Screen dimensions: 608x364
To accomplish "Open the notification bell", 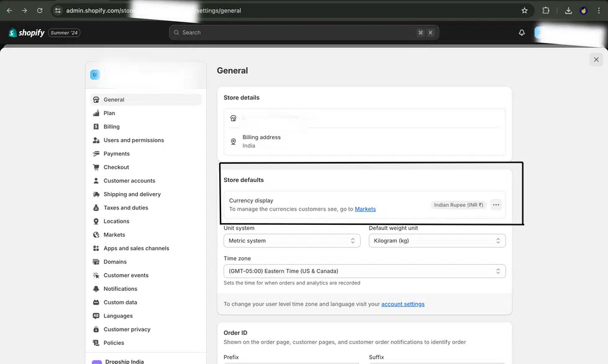I will [x=522, y=32].
